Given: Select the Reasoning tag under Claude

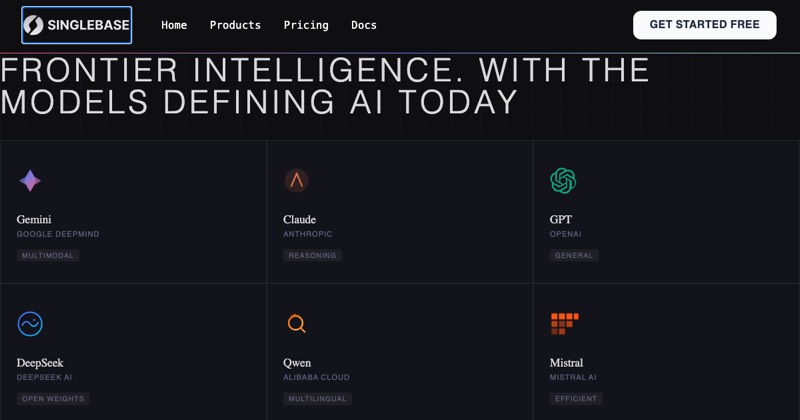Looking at the screenshot, I should pyautogui.click(x=312, y=255).
